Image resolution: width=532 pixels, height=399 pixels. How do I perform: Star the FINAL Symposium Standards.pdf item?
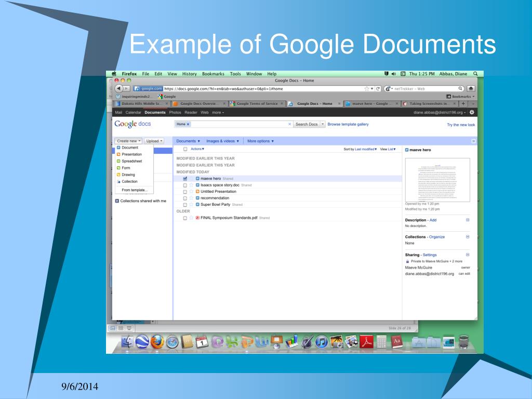pos(191,218)
